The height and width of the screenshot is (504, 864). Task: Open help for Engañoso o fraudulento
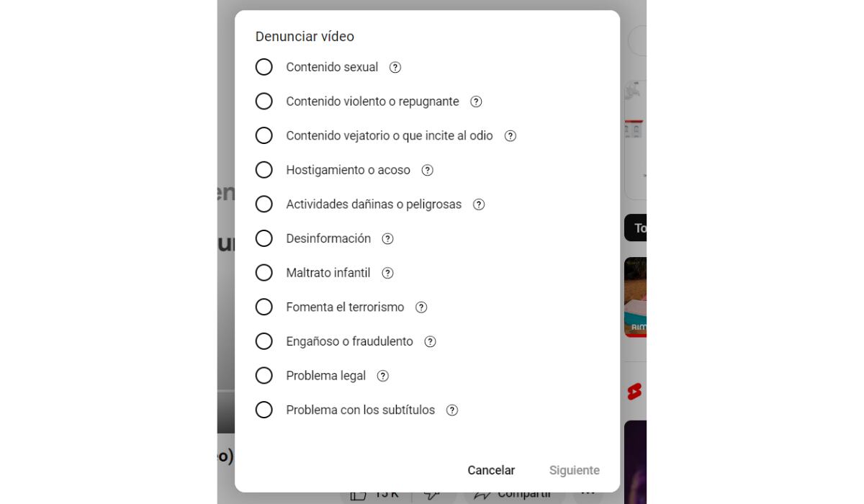click(x=430, y=341)
